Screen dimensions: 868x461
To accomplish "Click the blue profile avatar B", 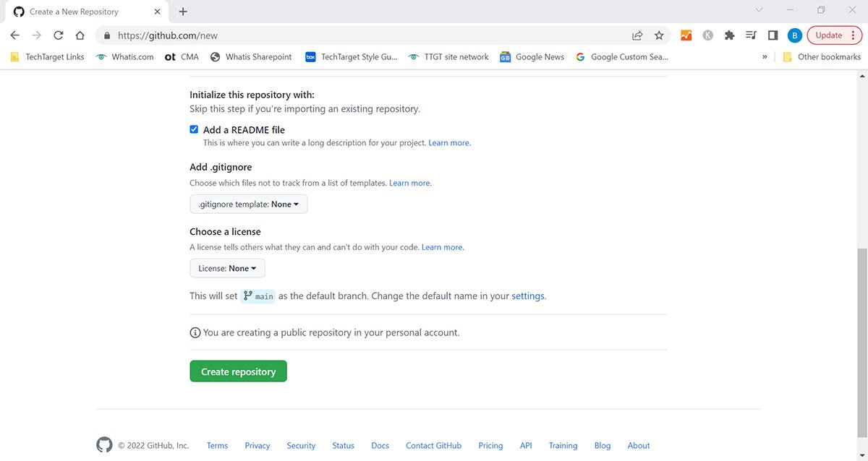I will 795,35.
